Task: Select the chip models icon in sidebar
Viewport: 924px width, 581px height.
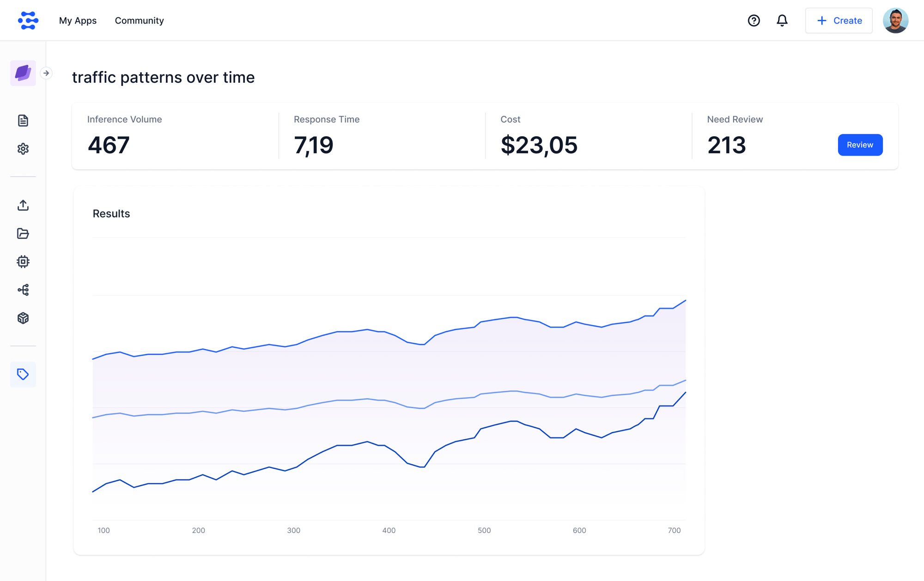Action: 23,262
